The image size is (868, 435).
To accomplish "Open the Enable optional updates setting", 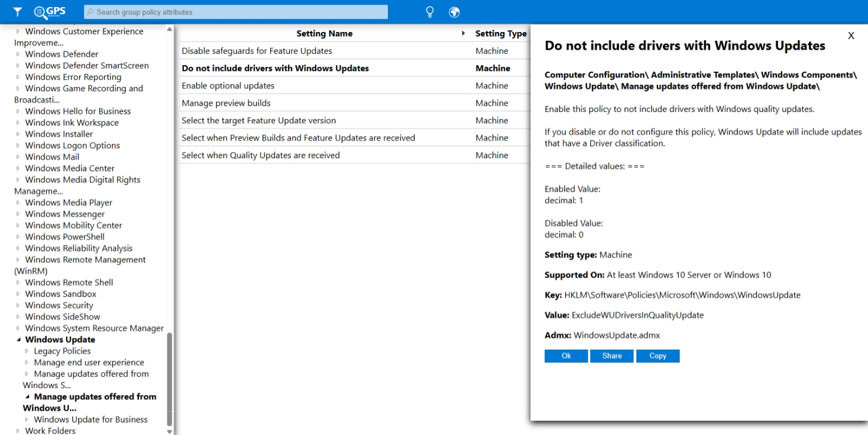I will [x=228, y=86].
